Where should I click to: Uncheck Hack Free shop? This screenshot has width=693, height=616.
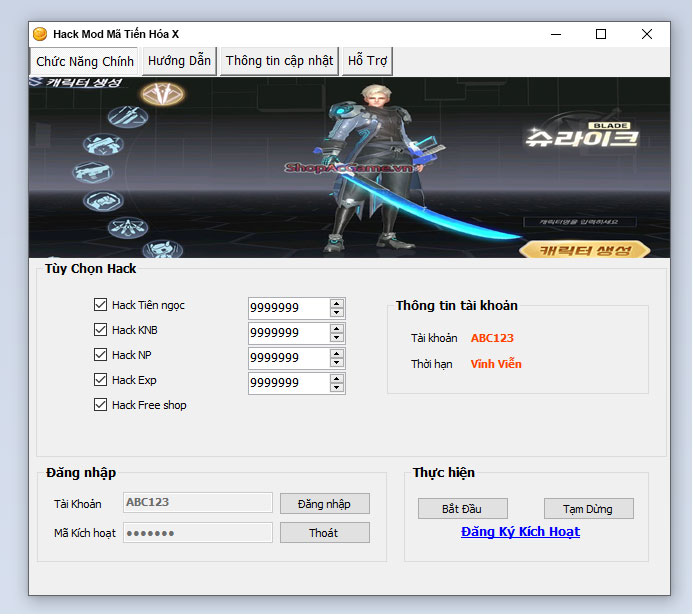point(100,405)
